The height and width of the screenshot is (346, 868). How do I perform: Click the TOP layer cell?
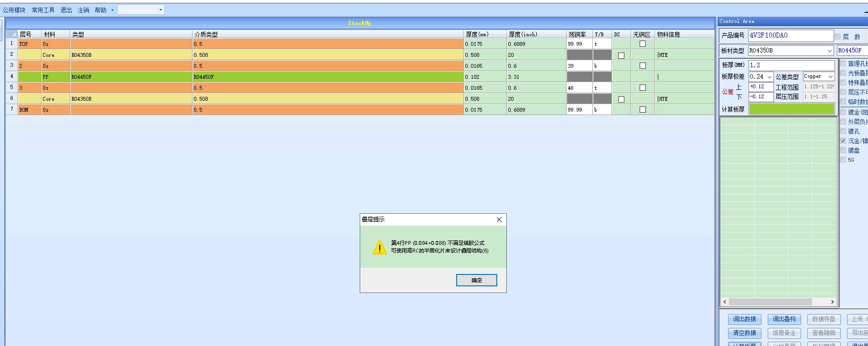(30, 44)
